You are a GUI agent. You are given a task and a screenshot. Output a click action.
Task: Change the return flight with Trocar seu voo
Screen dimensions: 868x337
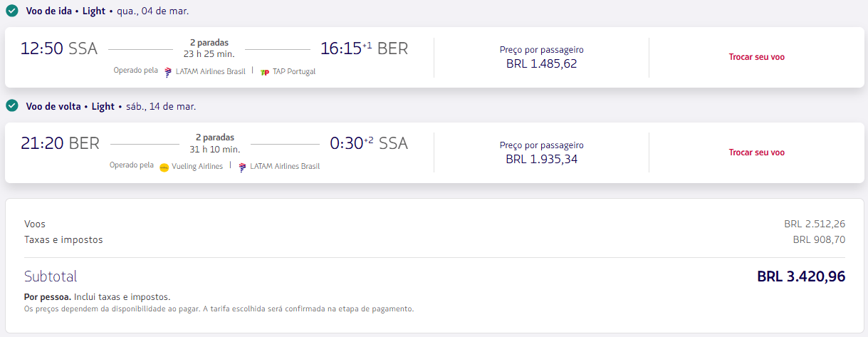756,152
